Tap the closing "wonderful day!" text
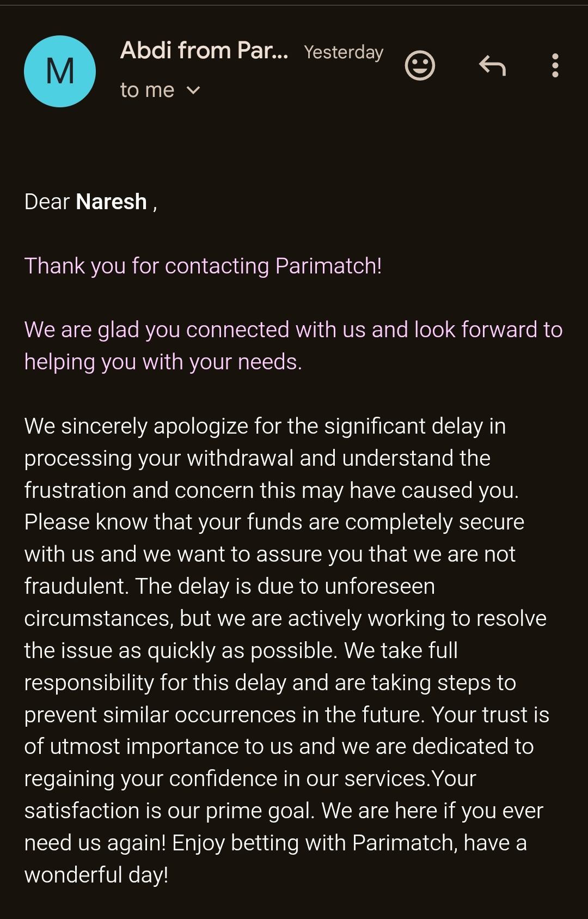The width and height of the screenshot is (588, 919). pyautogui.click(x=96, y=875)
